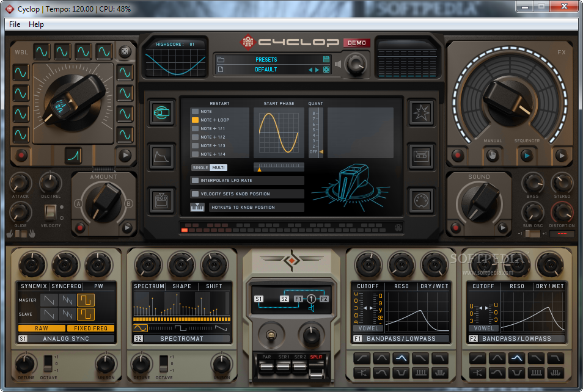Adjust the start phase horizontal slider
The width and height of the screenshot is (583, 392).
point(279,167)
